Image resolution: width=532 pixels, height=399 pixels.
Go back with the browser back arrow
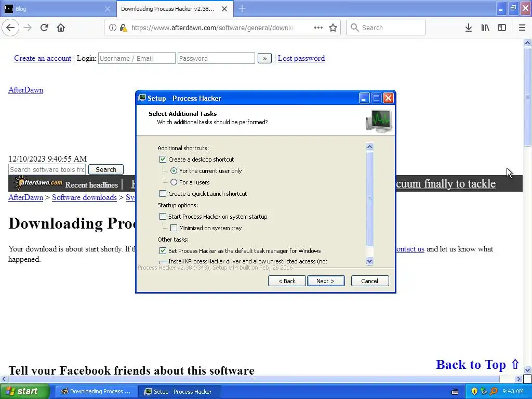click(10, 28)
